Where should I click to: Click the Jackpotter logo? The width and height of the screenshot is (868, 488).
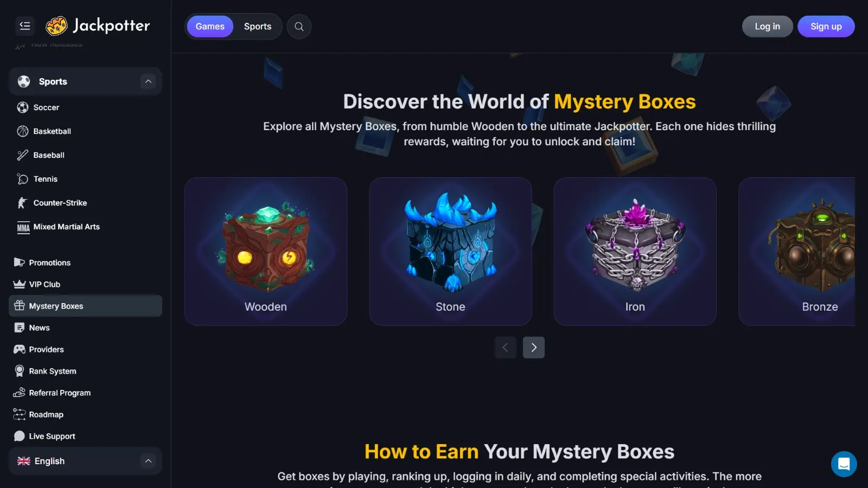[98, 25]
